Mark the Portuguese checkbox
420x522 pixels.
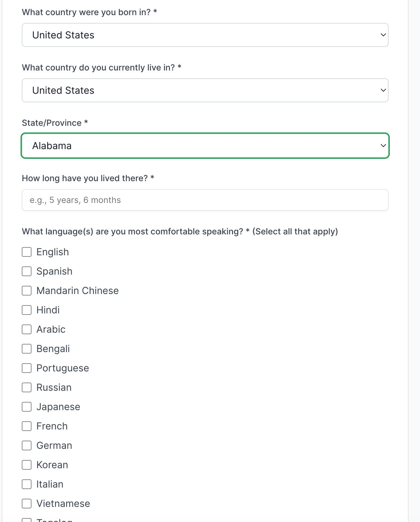[x=27, y=368]
